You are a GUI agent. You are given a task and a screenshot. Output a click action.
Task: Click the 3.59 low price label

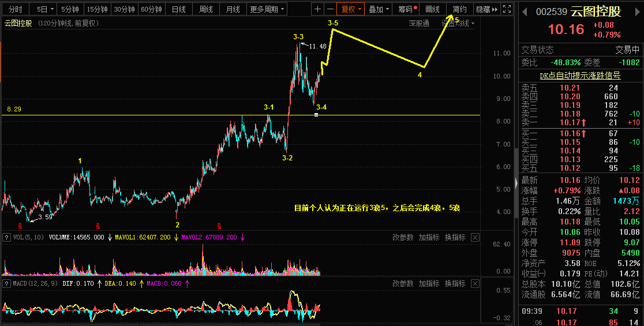(x=46, y=217)
